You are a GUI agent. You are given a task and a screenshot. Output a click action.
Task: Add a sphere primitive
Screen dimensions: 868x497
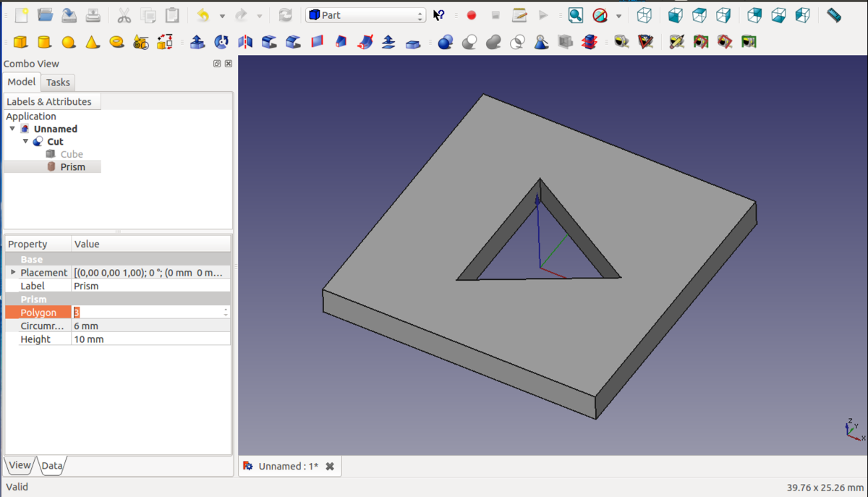coord(68,42)
